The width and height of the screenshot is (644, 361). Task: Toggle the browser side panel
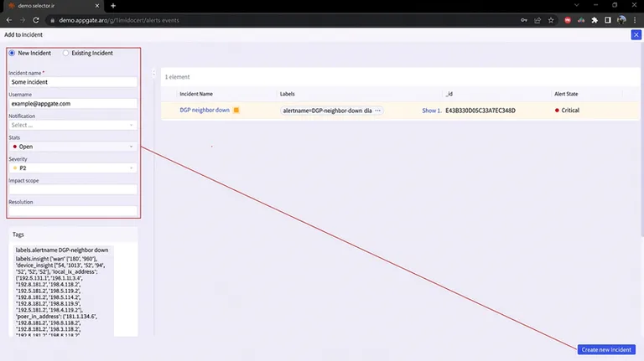tap(608, 20)
